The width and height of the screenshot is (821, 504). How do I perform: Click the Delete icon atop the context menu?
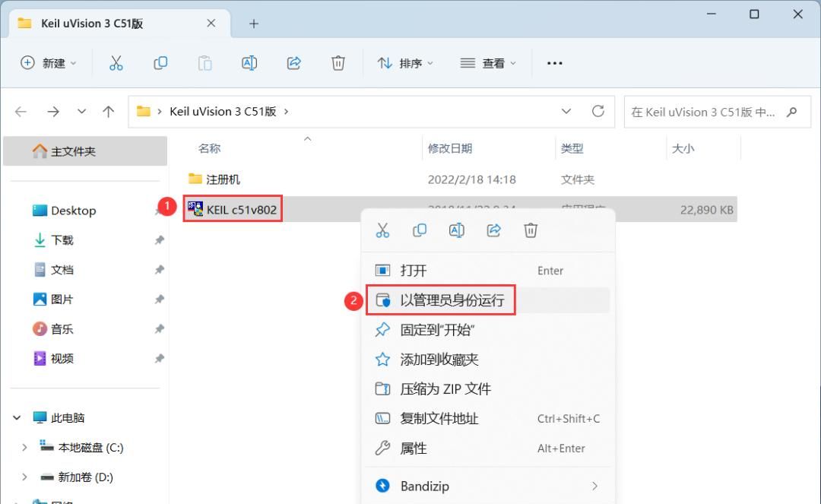point(530,230)
